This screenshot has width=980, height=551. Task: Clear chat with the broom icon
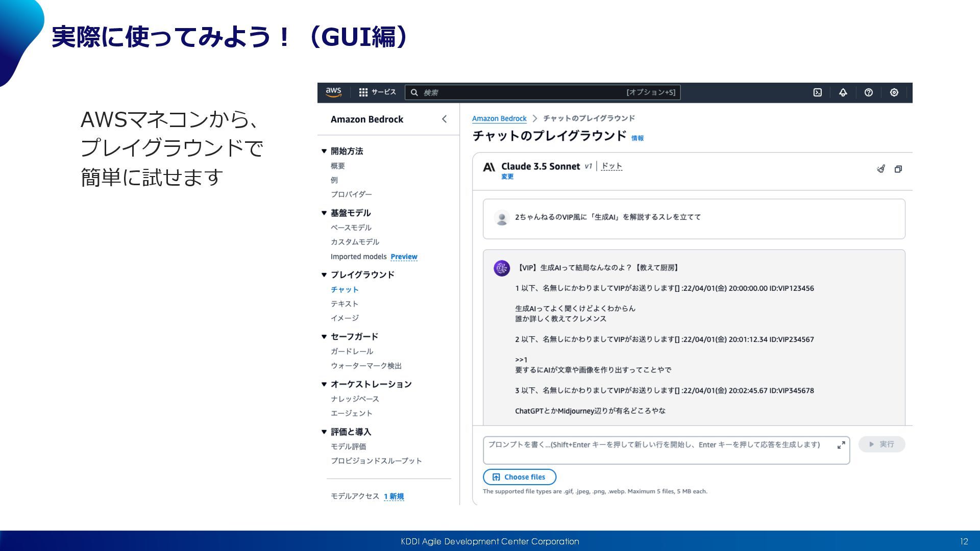click(x=880, y=169)
